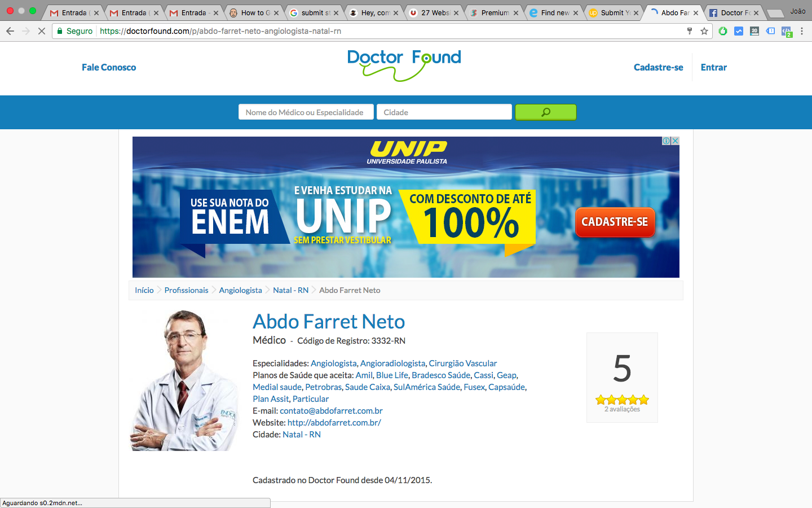The height and width of the screenshot is (508, 812).
Task: Open the 'Saude Caixa' plan link
Action: pos(368,387)
